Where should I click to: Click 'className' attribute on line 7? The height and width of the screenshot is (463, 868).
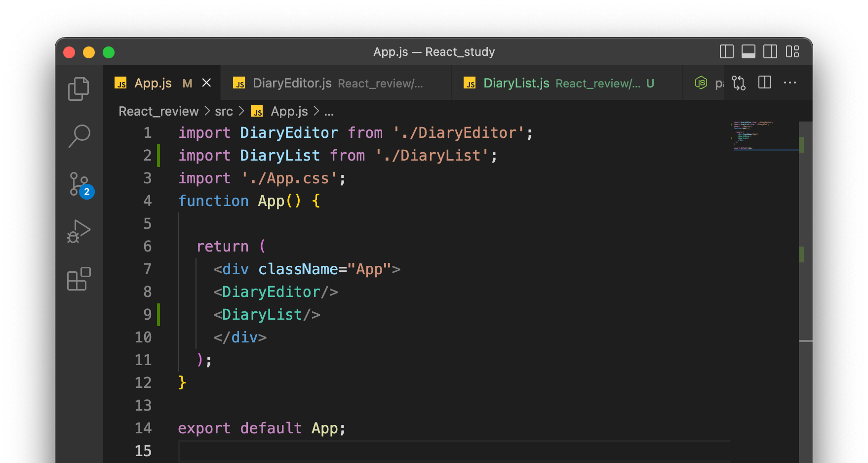point(298,269)
